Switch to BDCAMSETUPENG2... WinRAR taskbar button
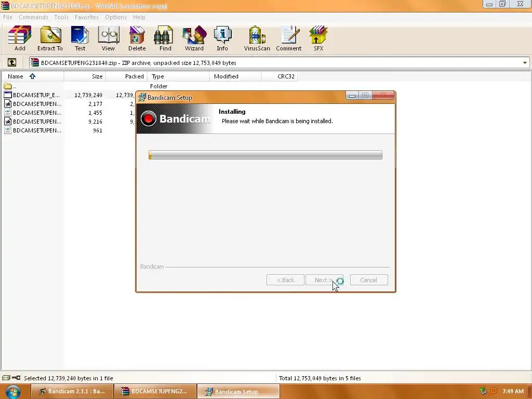Viewport: 532px width, 399px height. [155, 391]
